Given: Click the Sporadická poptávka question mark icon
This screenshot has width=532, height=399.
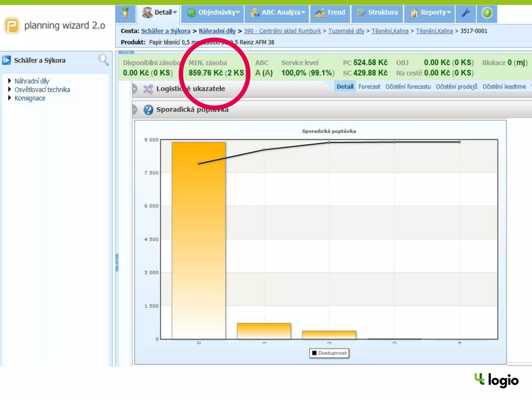Looking at the screenshot, I should point(148,110).
